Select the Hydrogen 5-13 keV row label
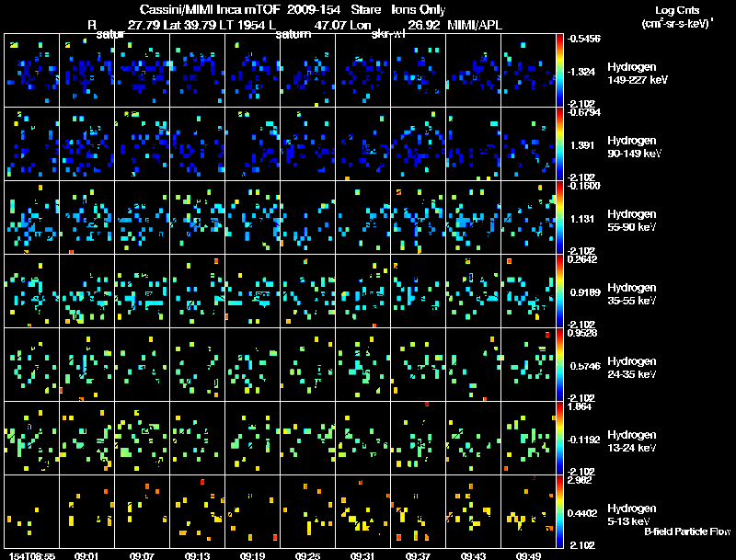Screen dimensions: 736x560 point(632,515)
